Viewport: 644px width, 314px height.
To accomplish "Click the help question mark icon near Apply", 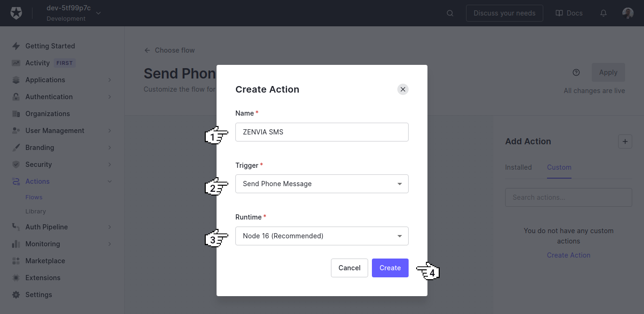I will [x=576, y=72].
